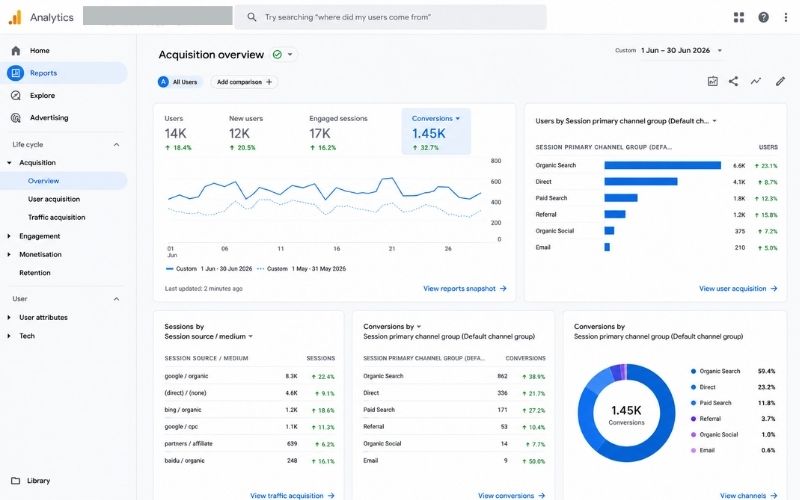Open the Insights trend line icon

pos(756,81)
